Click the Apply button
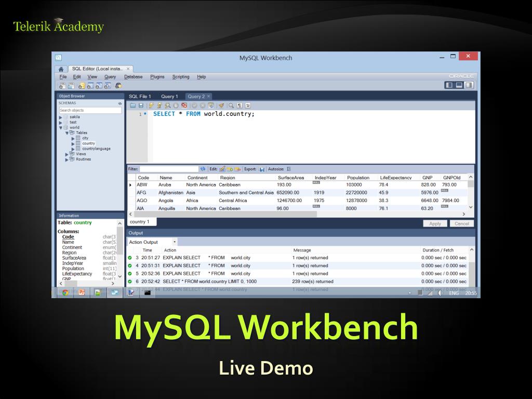The width and height of the screenshot is (532, 399). click(x=435, y=223)
